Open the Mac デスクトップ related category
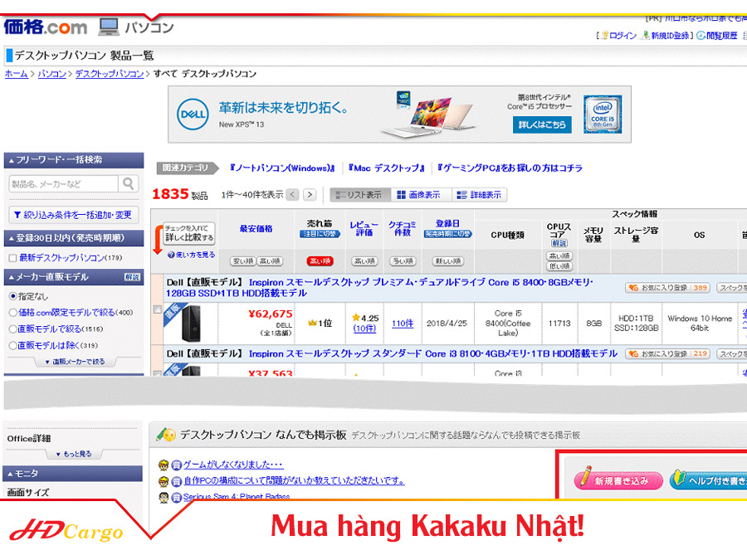The image size is (747, 560). (386, 168)
